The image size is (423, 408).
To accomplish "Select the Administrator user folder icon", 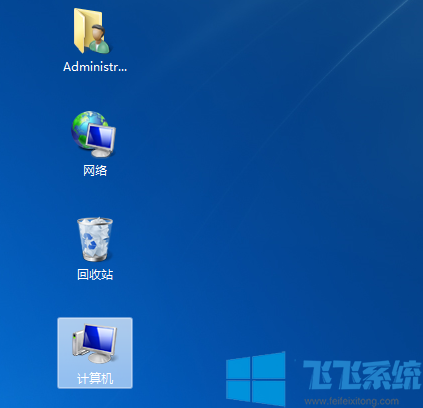I will pyautogui.click(x=91, y=31).
